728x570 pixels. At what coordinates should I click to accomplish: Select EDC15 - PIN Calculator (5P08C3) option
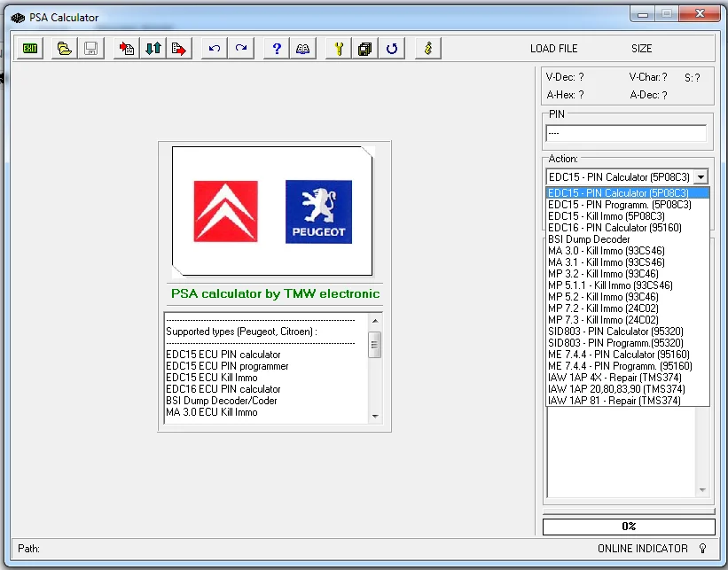pos(628,192)
